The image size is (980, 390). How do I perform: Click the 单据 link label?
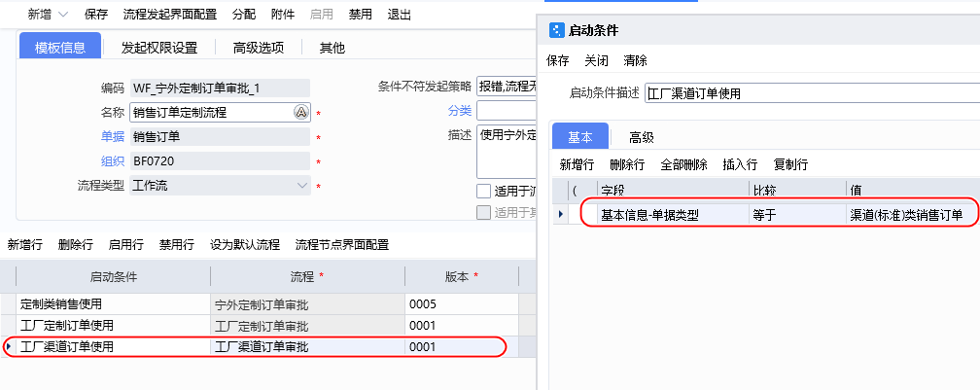114,137
